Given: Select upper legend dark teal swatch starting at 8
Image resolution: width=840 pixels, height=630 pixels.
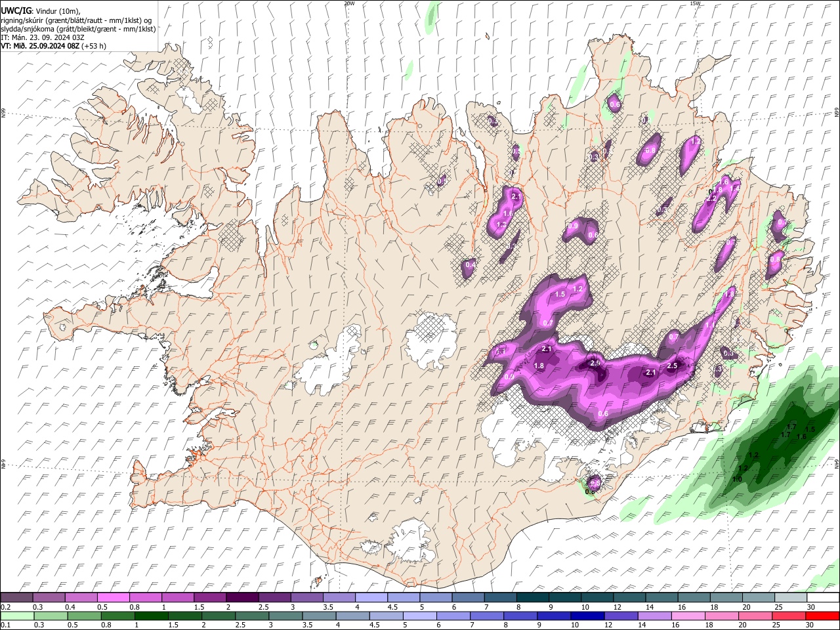Looking at the screenshot, I should click(533, 597).
